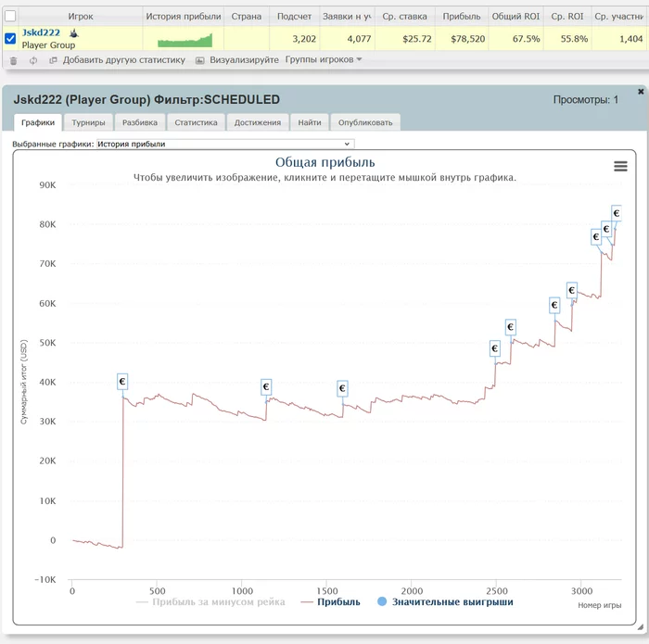Click the euro marker near game 2500
649x644 pixels.
pos(494,349)
